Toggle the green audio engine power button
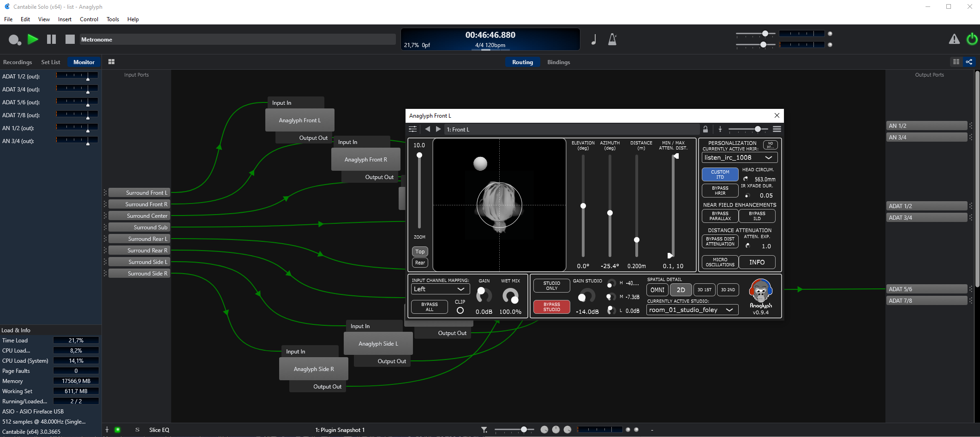The image size is (980, 437). 972,39
